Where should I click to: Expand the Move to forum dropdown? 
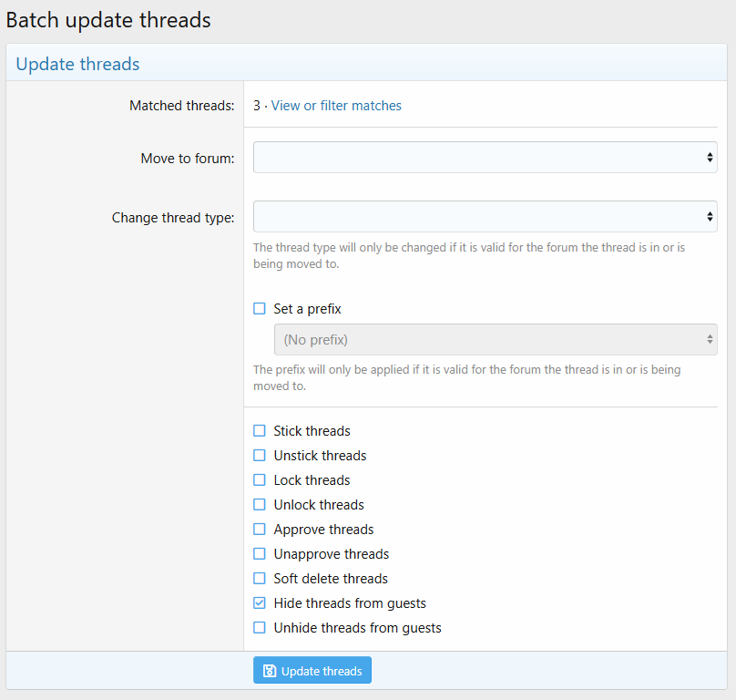click(x=485, y=158)
